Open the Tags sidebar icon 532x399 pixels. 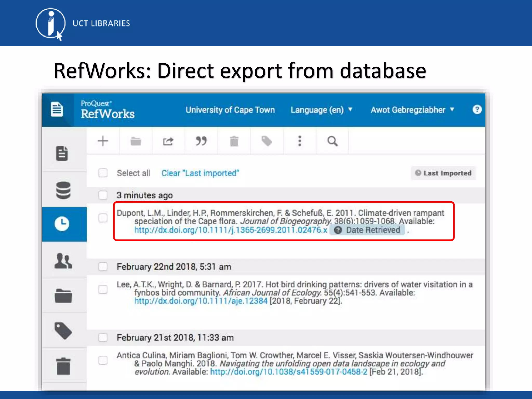pyautogui.click(x=63, y=331)
